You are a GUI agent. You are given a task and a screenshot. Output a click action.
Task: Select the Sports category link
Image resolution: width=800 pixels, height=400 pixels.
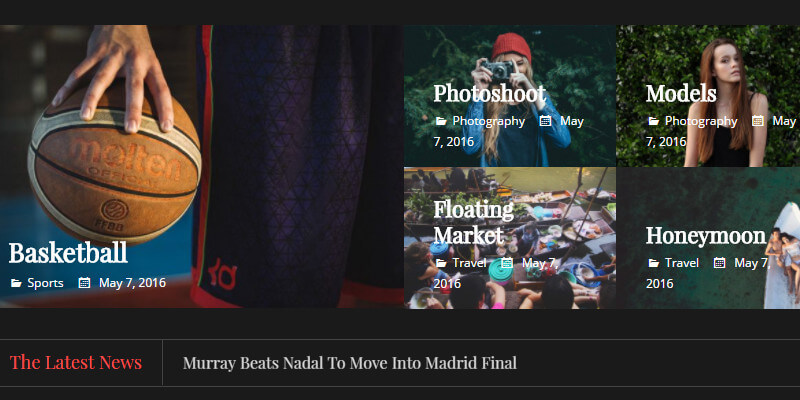coord(45,283)
